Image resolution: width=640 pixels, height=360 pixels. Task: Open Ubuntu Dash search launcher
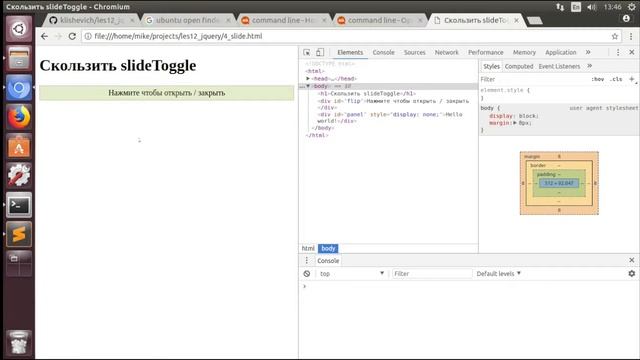(19, 29)
